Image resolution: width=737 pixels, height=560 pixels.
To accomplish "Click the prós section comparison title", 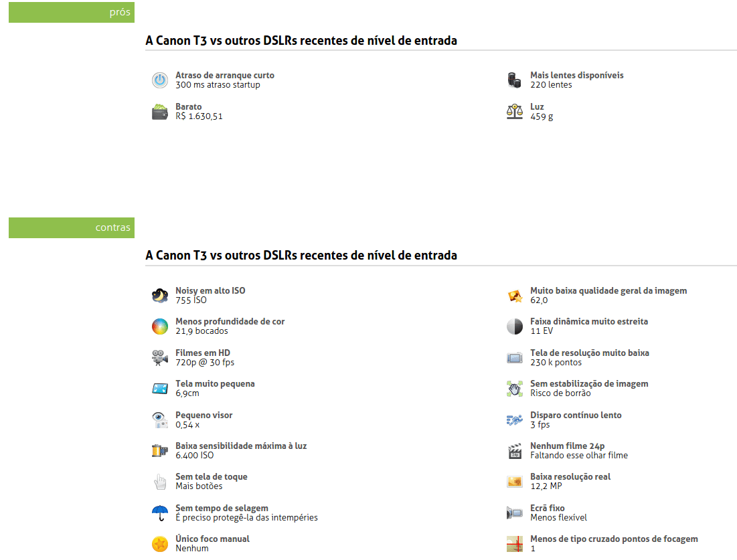I will tap(301, 41).
